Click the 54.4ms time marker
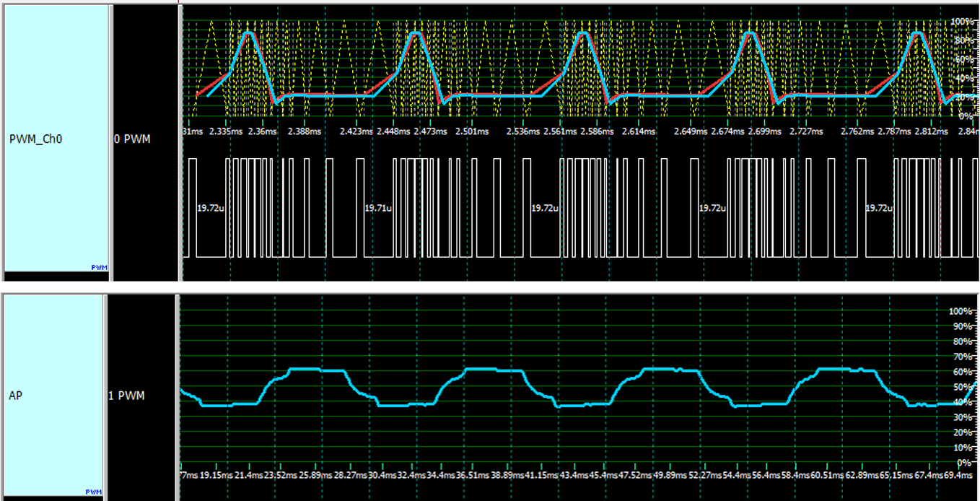The width and height of the screenshot is (980, 501). 736,476
